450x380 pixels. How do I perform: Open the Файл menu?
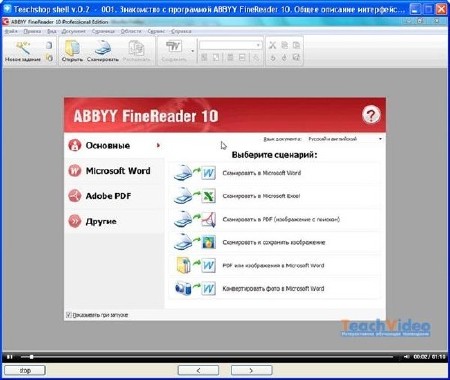click(x=11, y=31)
